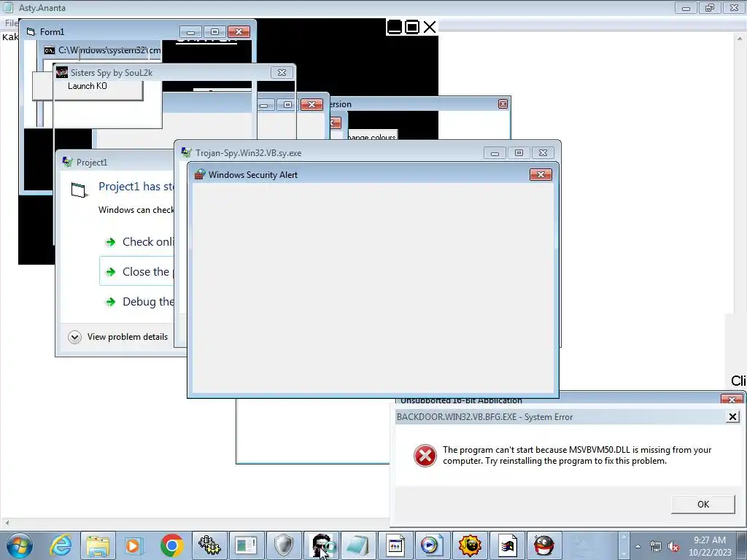The image size is (747, 560).
Task: Launch Google Chrome from the taskbar
Action: (x=172, y=545)
